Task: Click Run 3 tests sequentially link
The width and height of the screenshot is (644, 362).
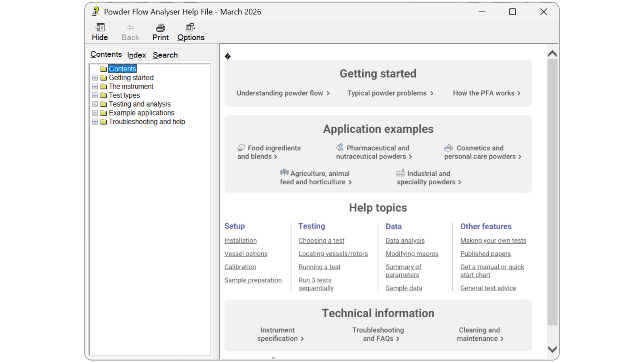Action: 316,284
